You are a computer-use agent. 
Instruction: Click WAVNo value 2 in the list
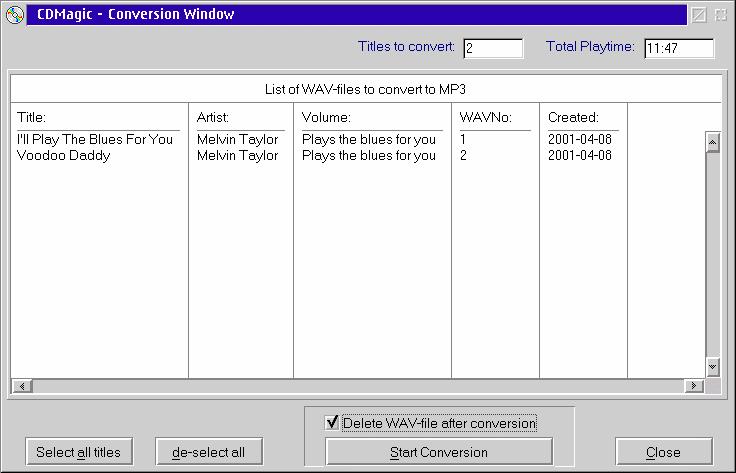point(463,155)
